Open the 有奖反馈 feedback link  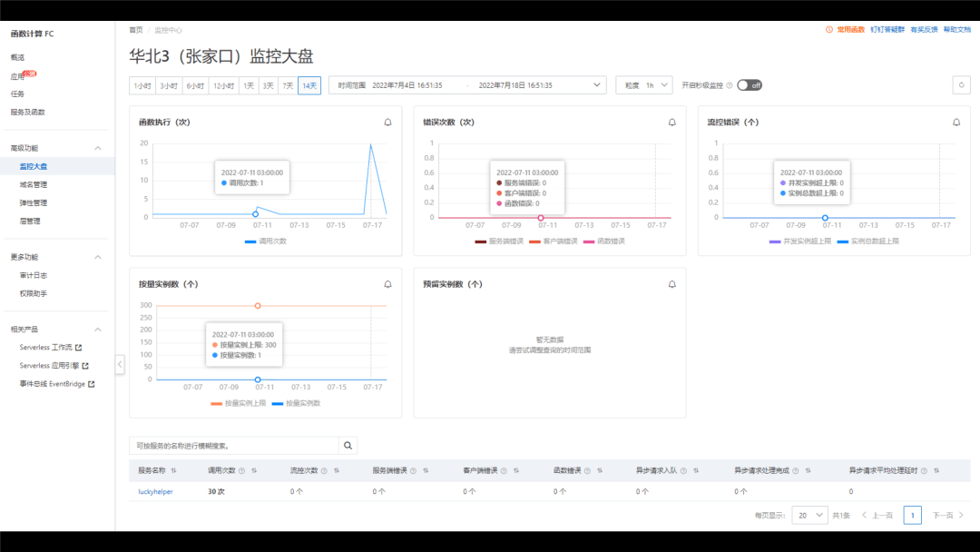(x=924, y=29)
